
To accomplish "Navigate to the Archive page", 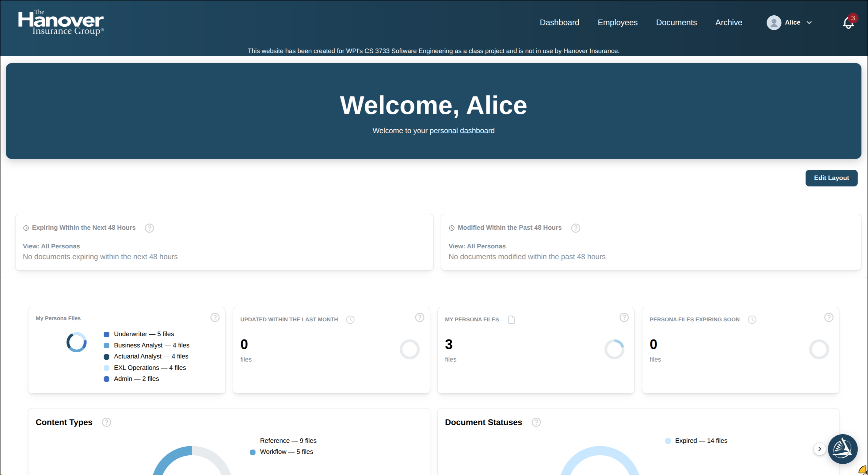I will point(729,22).
